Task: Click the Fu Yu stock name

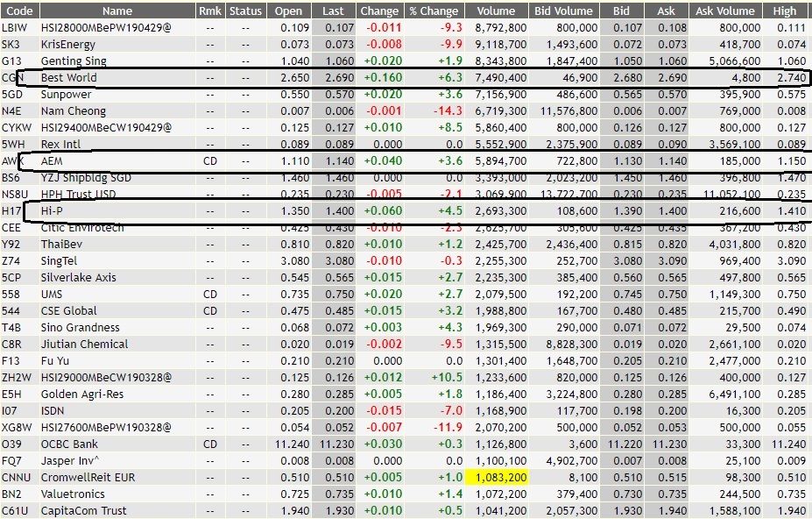Action: pyautogui.click(x=55, y=361)
